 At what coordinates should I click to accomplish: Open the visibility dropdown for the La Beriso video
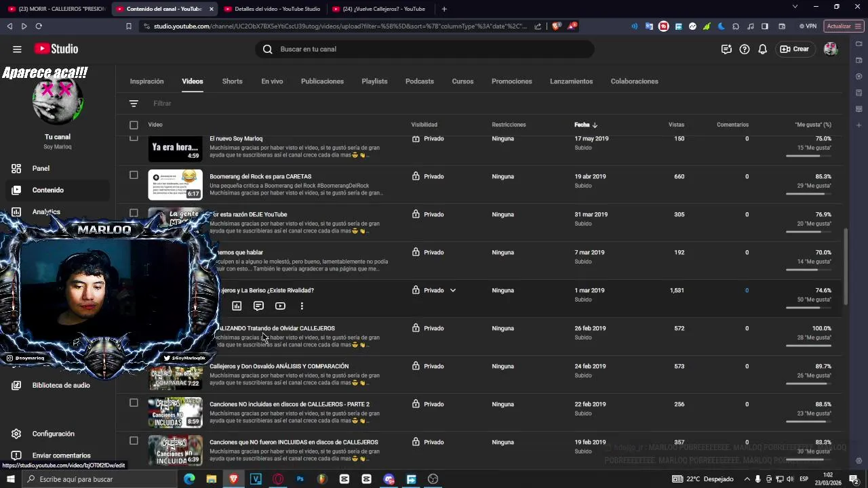pos(452,290)
